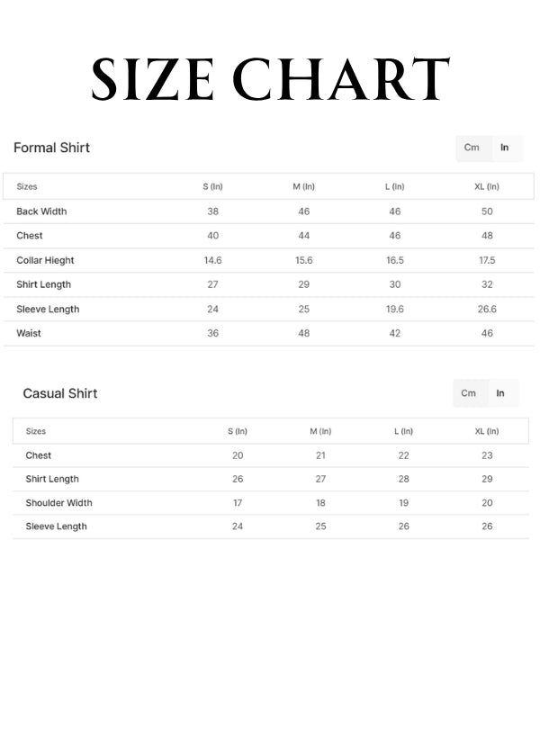
Task: Click the Casual Shirt section heading
Action: (x=59, y=393)
